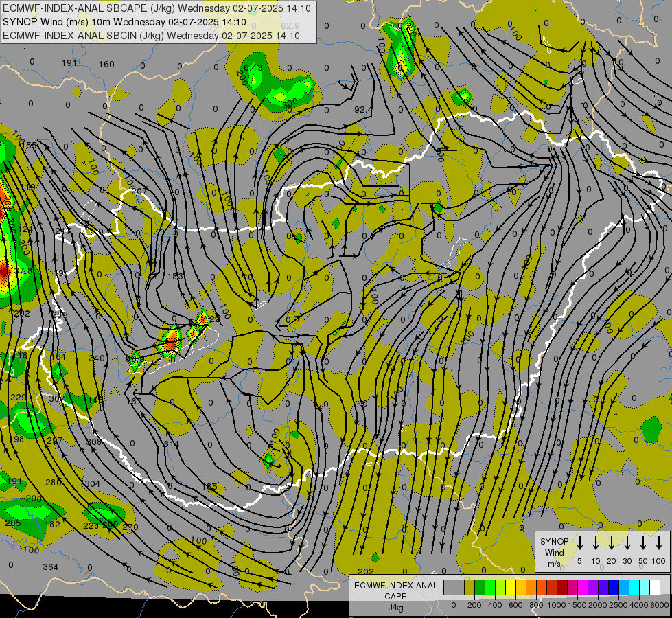Click the '400' tick on CAPE scale

495,605
